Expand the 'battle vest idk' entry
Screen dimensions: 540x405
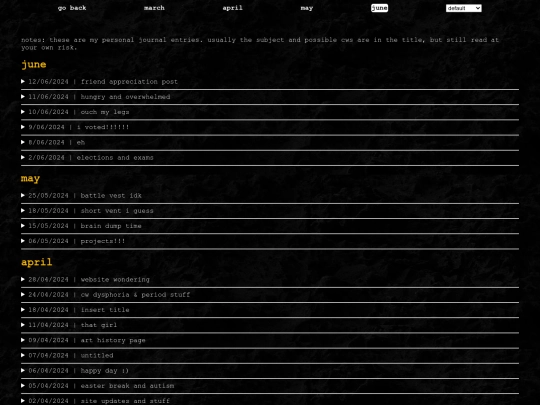[270, 196]
